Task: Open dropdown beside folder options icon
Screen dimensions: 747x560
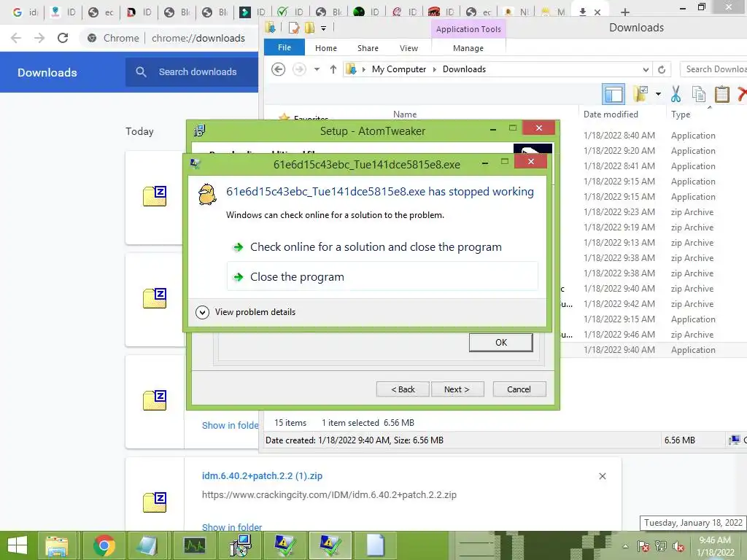Action: [x=658, y=94]
